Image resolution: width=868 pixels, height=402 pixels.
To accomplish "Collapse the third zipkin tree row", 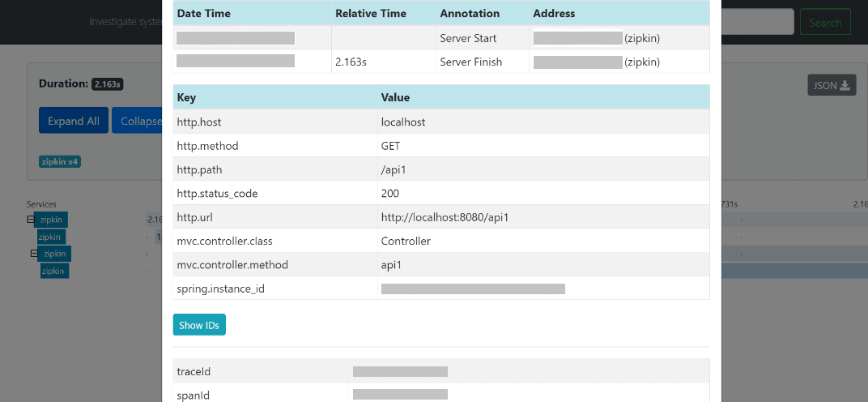I will (34, 254).
